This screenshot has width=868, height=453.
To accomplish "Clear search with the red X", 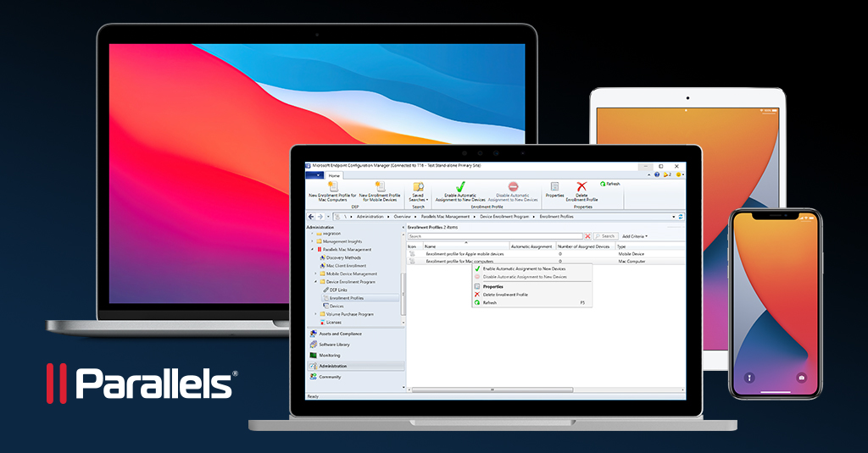I will [587, 236].
